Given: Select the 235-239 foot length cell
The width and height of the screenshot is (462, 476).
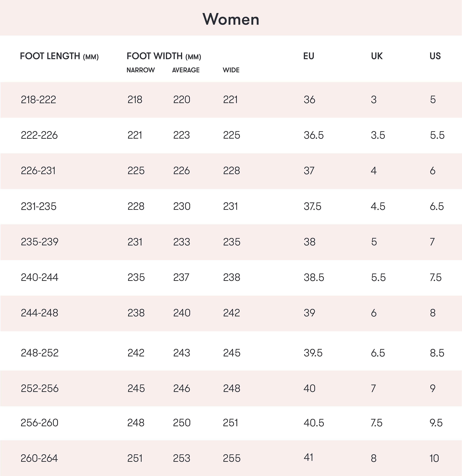Looking at the screenshot, I should pyautogui.click(x=40, y=242).
